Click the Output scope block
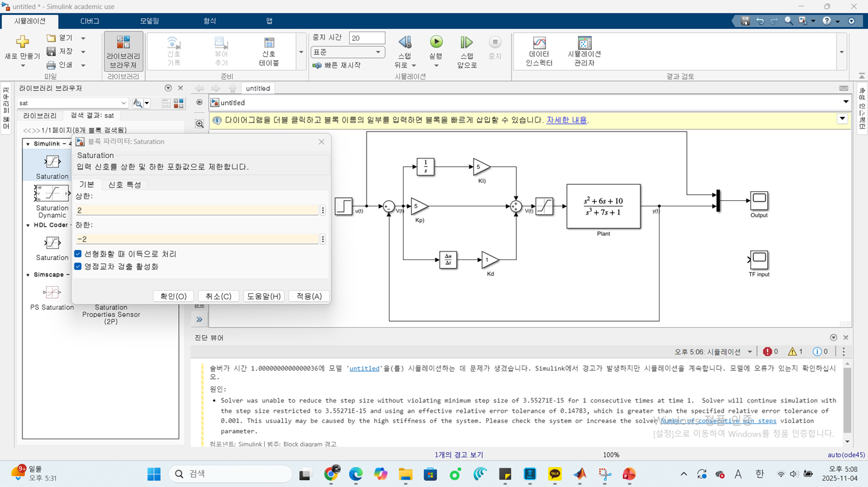Image resolution: width=868 pixels, height=487 pixels. (759, 201)
